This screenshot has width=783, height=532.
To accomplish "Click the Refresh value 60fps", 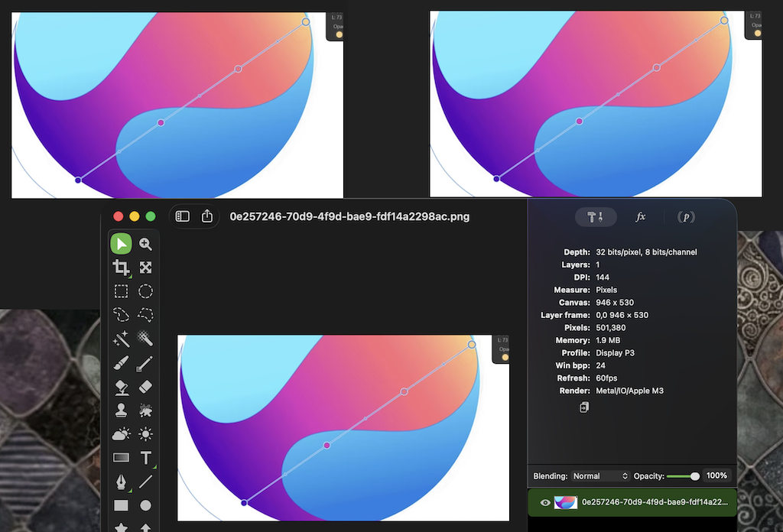I will 606,378.
